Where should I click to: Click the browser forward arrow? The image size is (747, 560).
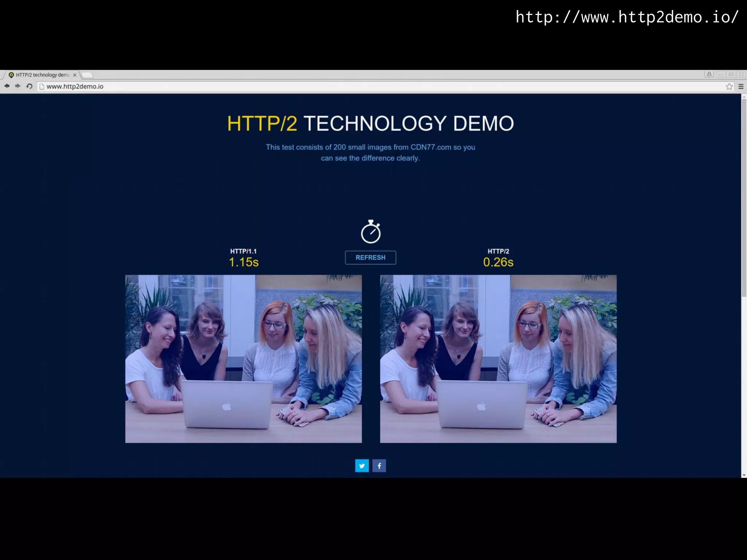[18, 86]
